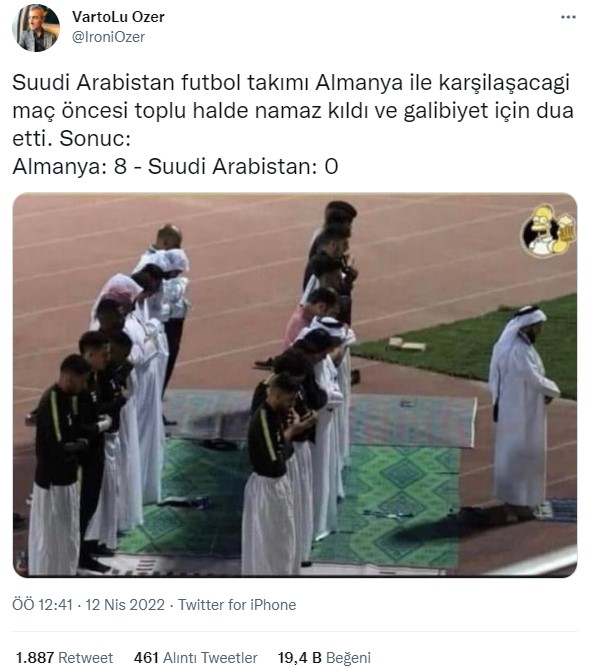Select the tweet text beginning Suudi Arabistan futbol
The image size is (590, 669).
pos(293,110)
